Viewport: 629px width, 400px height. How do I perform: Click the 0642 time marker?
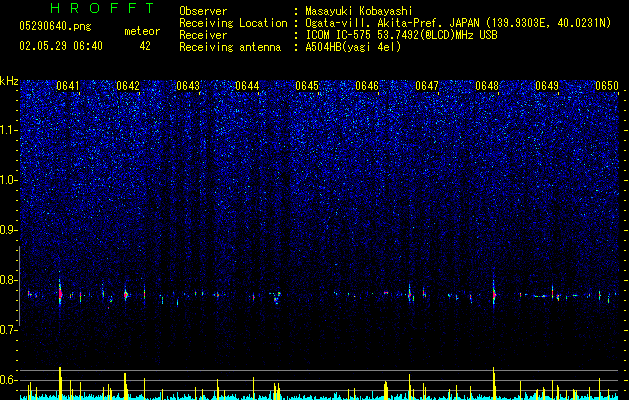[x=128, y=86]
